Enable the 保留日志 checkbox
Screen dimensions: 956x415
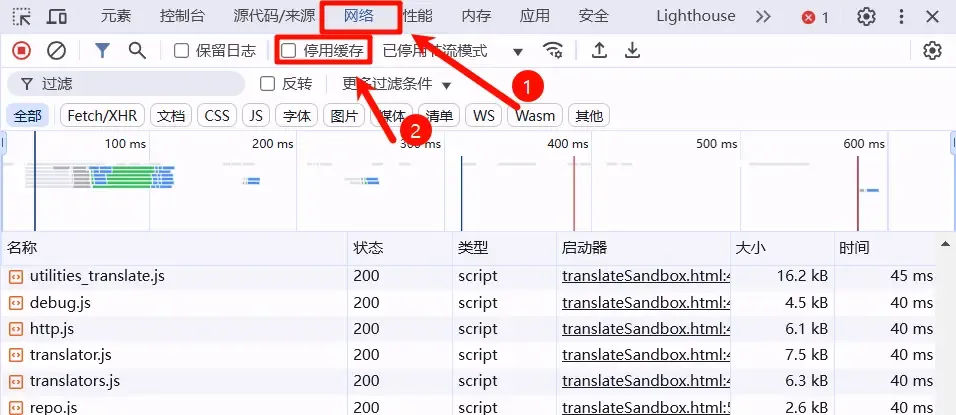pos(181,51)
